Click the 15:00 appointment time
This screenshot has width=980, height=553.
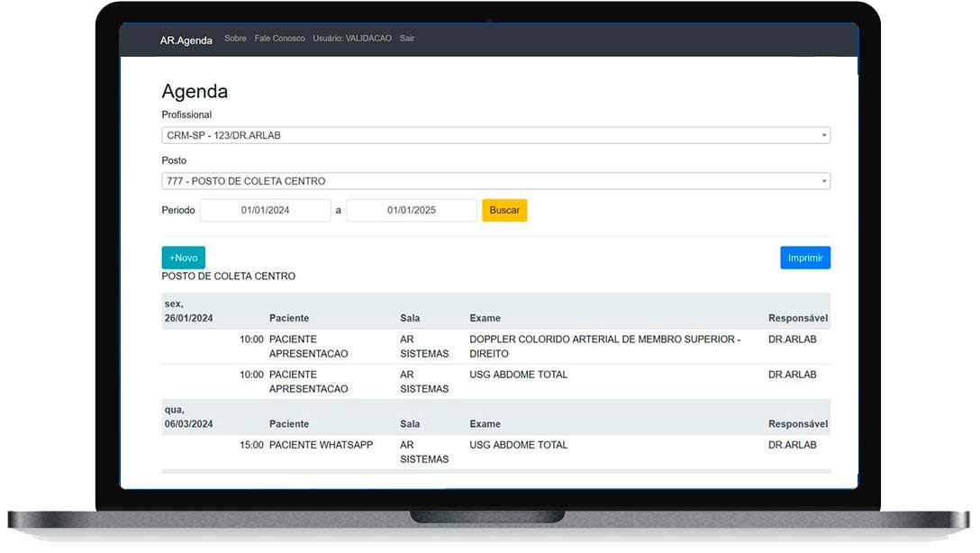tap(251, 445)
